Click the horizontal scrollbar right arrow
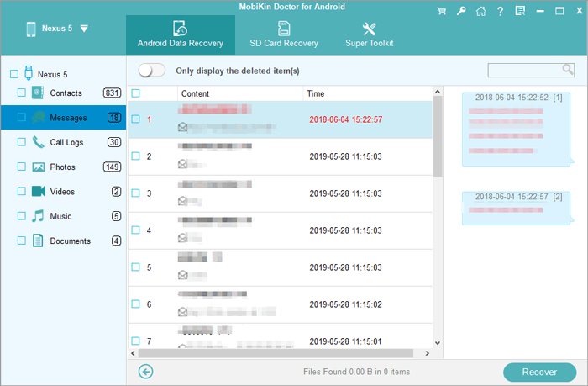The height and width of the screenshot is (386, 588). tap(427, 354)
